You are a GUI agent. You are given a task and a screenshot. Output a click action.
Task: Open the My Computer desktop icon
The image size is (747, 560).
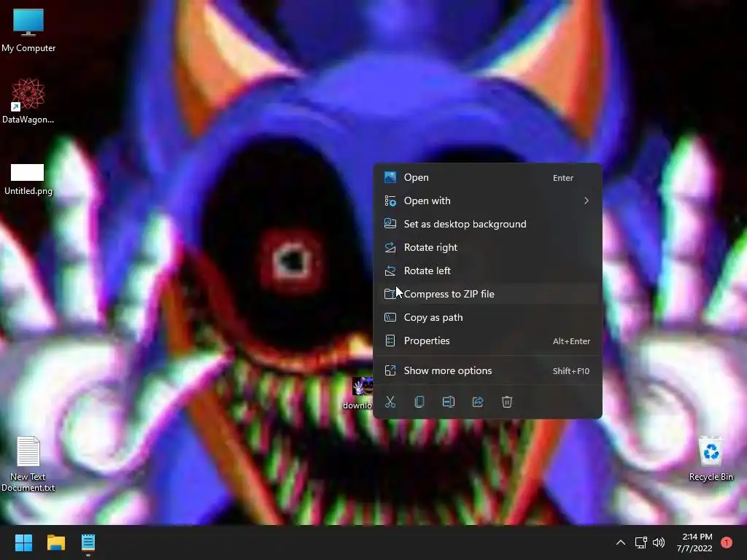28,31
